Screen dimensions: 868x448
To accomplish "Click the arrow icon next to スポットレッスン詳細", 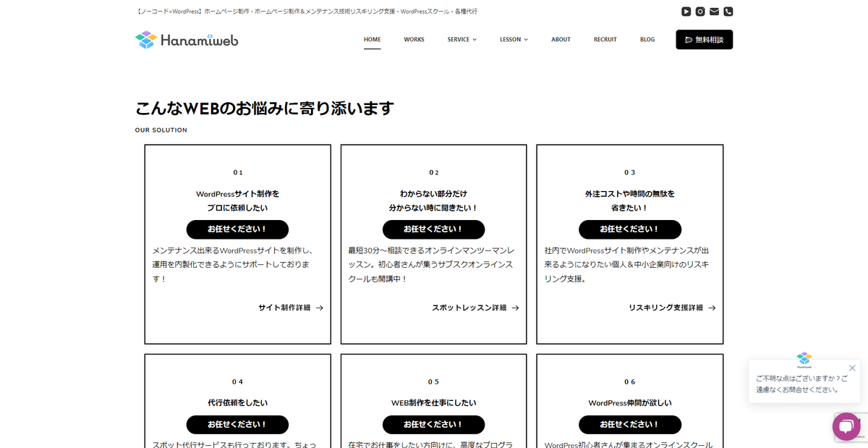I will pos(514,308).
